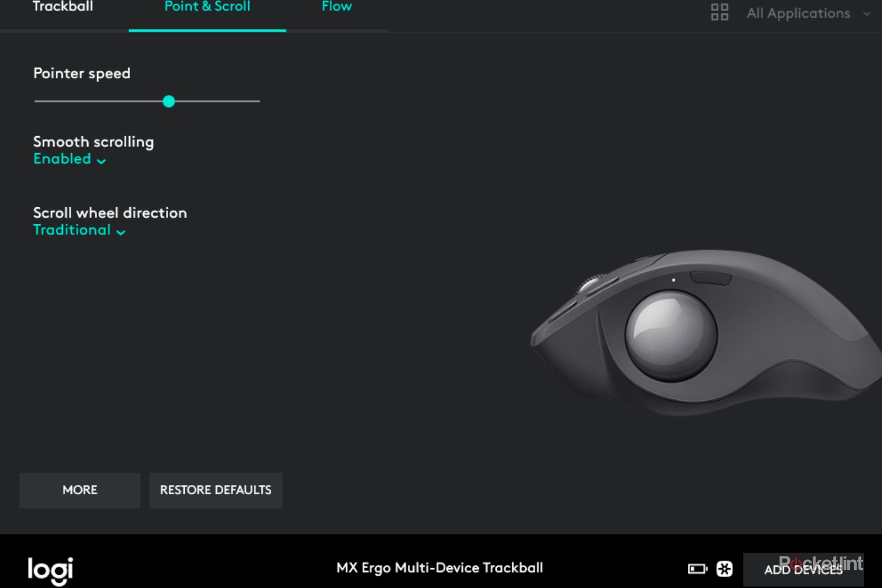
Task: Click the Pointer speed slider handle
Action: (169, 101)
